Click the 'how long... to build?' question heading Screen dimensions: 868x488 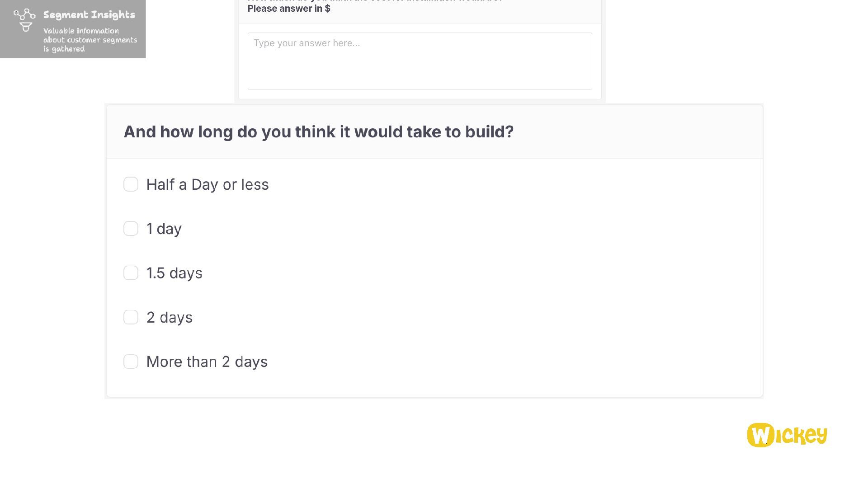pyautogui.click(x=318, y=131)
